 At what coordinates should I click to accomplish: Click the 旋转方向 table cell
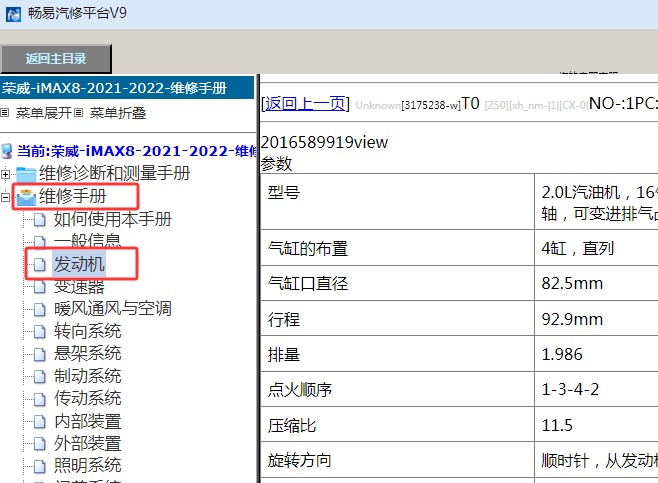click(x=397, y=460)
